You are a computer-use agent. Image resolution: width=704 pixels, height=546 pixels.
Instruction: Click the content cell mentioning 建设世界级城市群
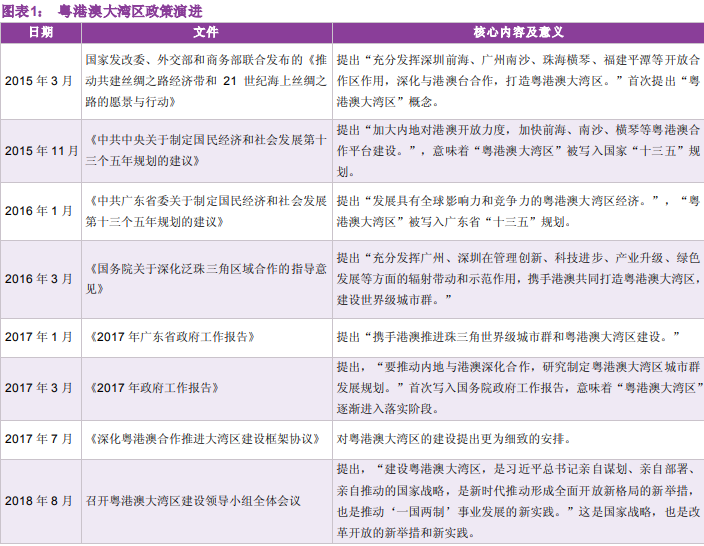click(x=519, y=279)
